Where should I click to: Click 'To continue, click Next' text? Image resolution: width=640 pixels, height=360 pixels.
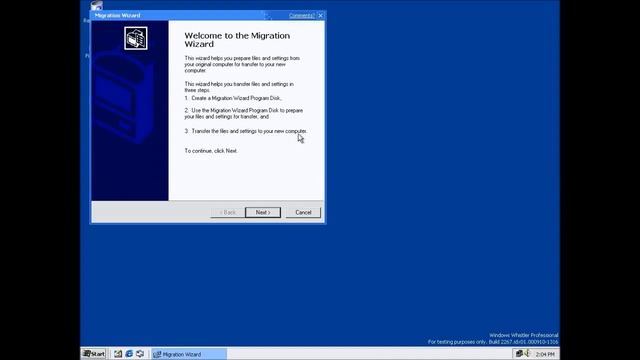(x=211, y=151)
